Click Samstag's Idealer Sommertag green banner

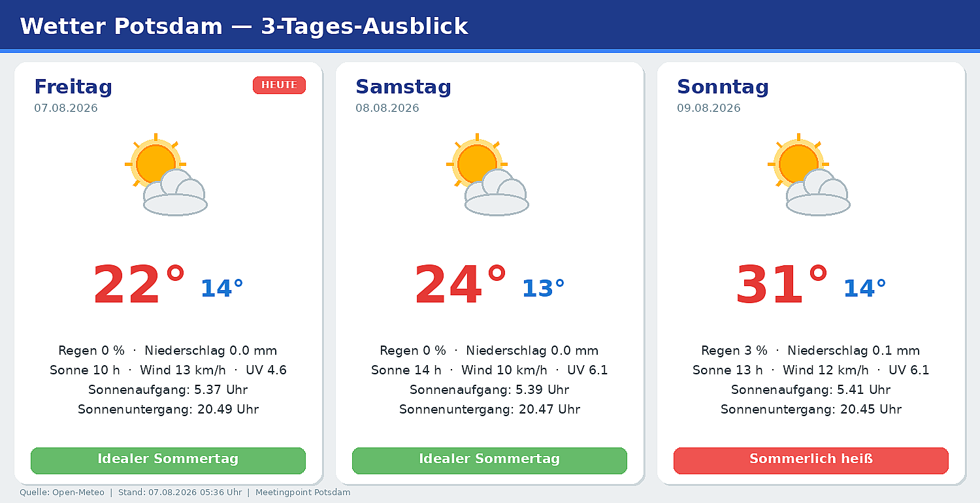coord(489,461)
